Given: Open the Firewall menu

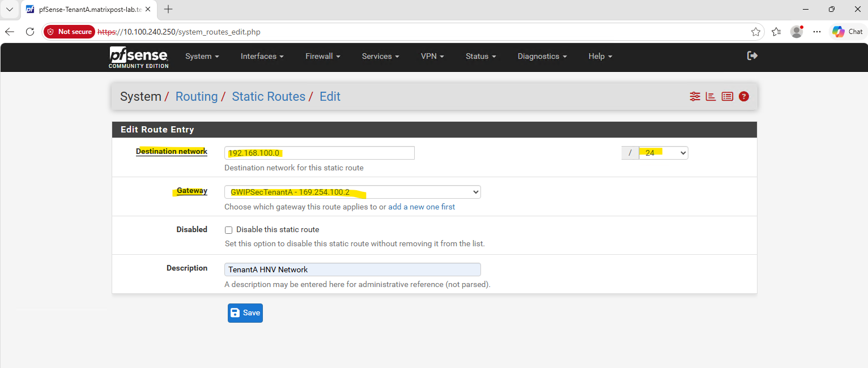Looking at the screenshot, I should (323, 56).
